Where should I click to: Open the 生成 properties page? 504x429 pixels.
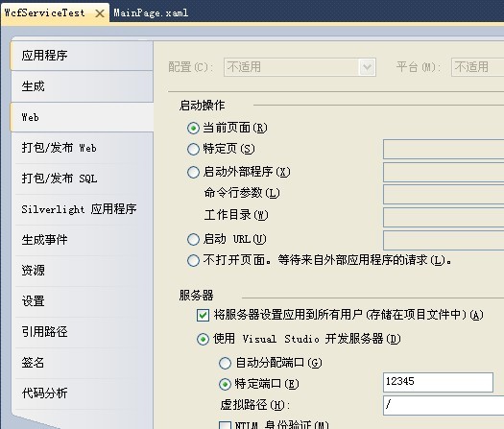82,86
